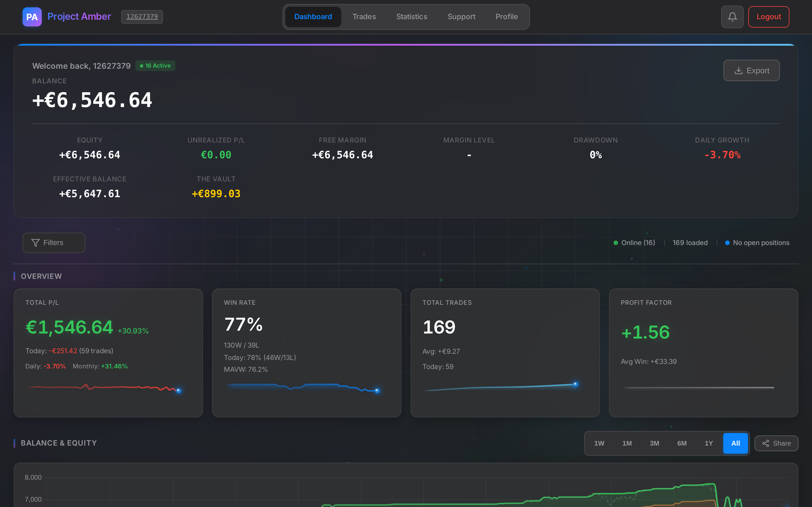Click the download icon inside Export button

(x=738, y=70)
